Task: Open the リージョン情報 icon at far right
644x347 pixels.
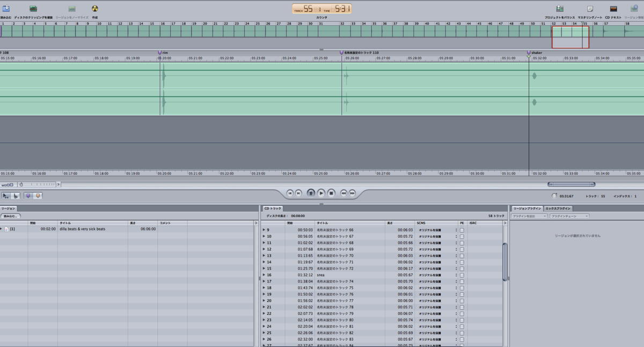Action: point(634,9)
